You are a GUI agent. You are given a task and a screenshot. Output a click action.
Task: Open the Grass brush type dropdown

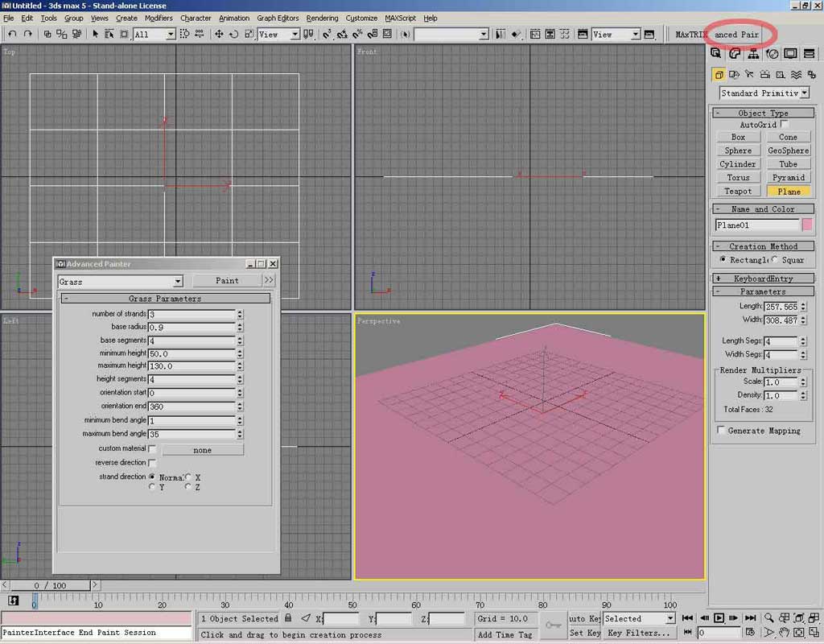[178, 281]
